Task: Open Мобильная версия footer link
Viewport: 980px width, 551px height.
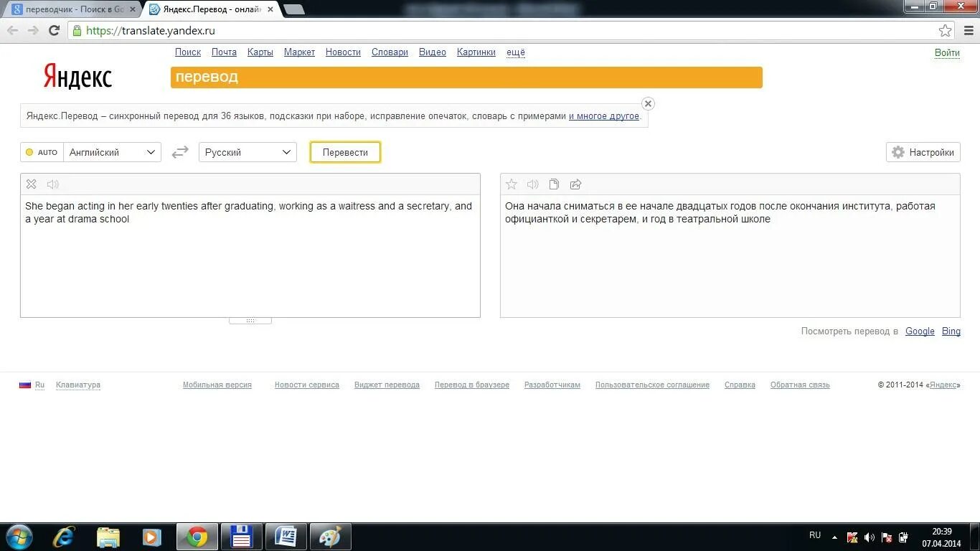Action: [x=217, y=385]
